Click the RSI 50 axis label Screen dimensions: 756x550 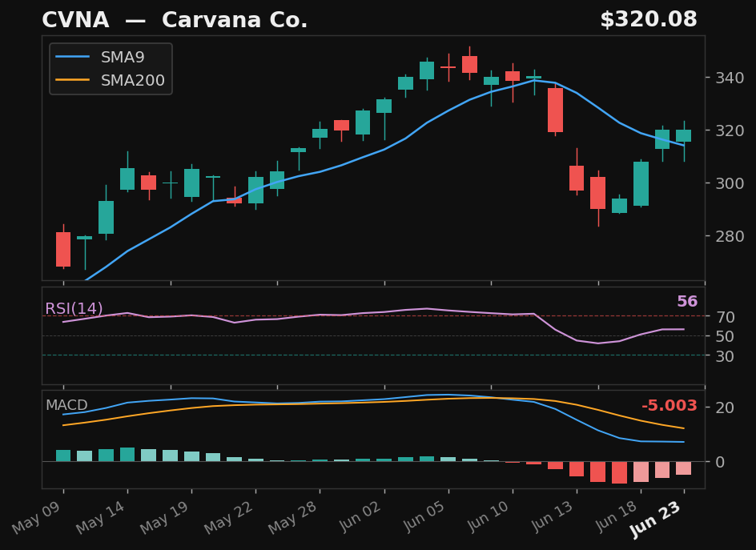click(x=725, y=336)
